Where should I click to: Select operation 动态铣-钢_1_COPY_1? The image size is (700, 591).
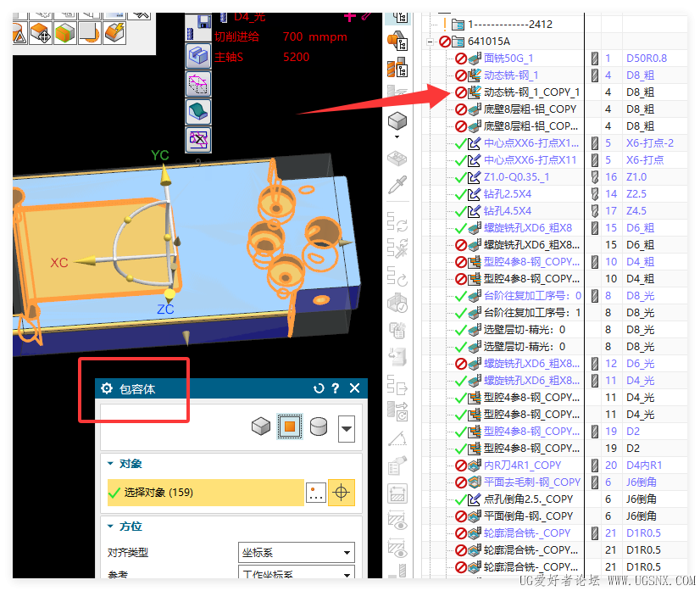point(531,92)
